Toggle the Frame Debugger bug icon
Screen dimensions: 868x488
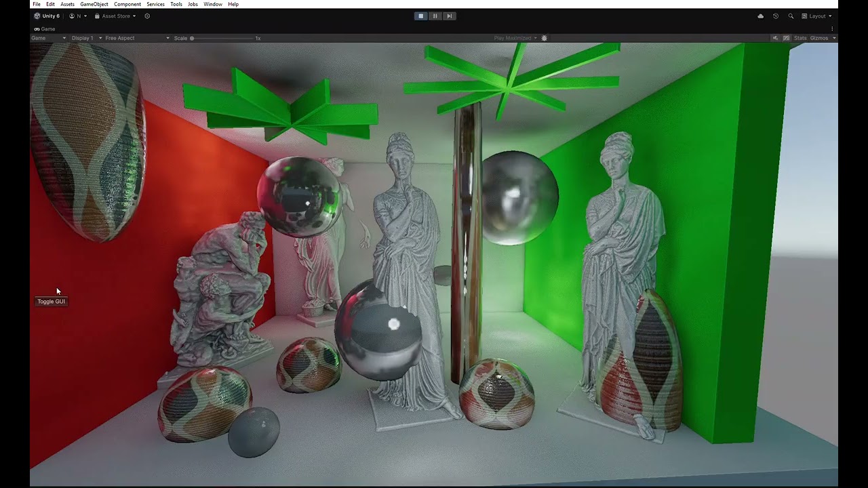[x=544, y=38]
